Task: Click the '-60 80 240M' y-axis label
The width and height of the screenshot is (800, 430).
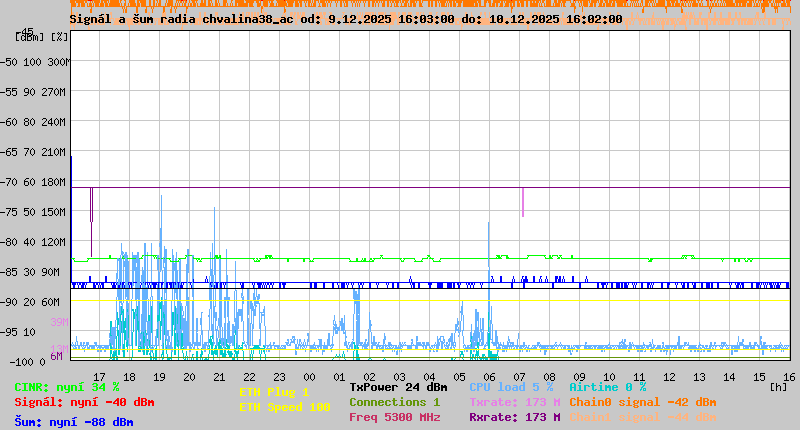Action: pos(35,122)
